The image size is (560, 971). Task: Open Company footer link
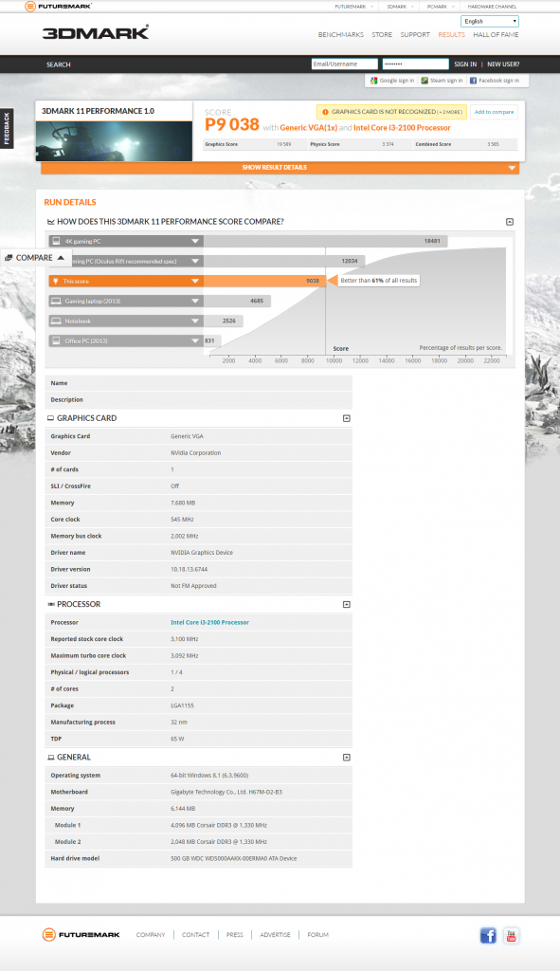151,935
